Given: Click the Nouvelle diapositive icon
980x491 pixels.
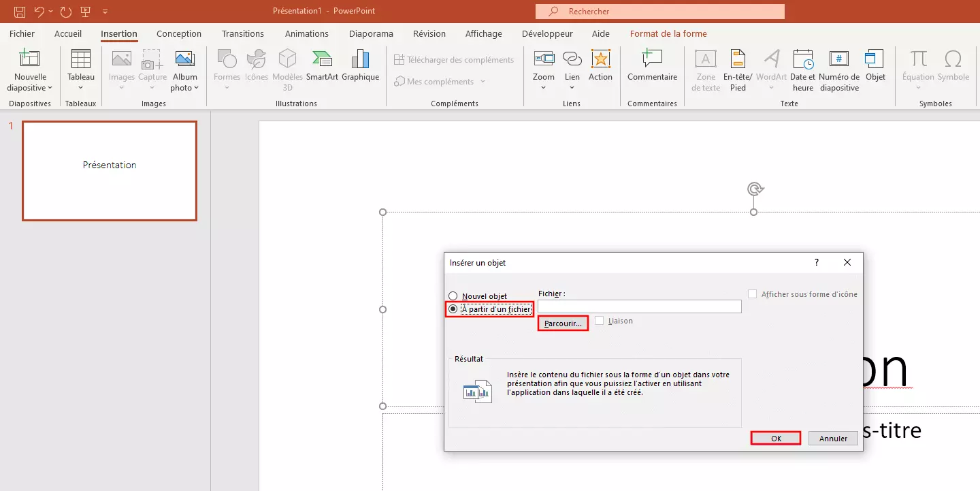Looking at the screenshot, I should 30,59.
